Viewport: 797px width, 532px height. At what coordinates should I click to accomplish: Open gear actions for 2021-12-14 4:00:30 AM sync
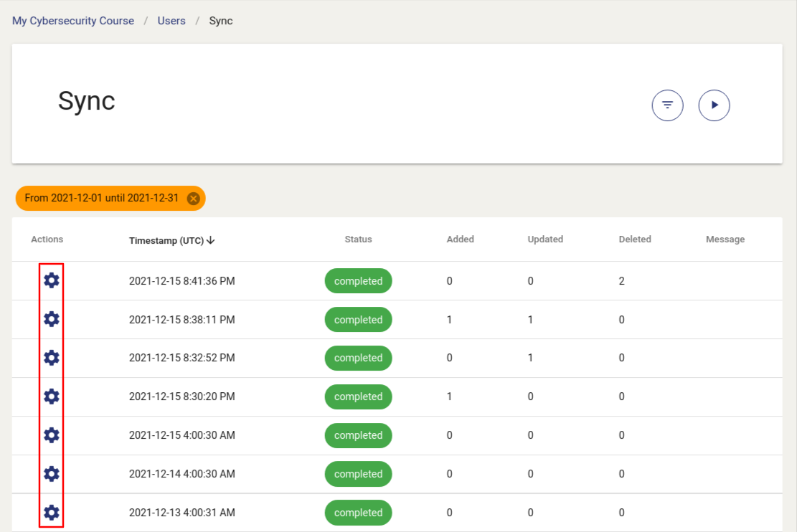tap(52, 474)
